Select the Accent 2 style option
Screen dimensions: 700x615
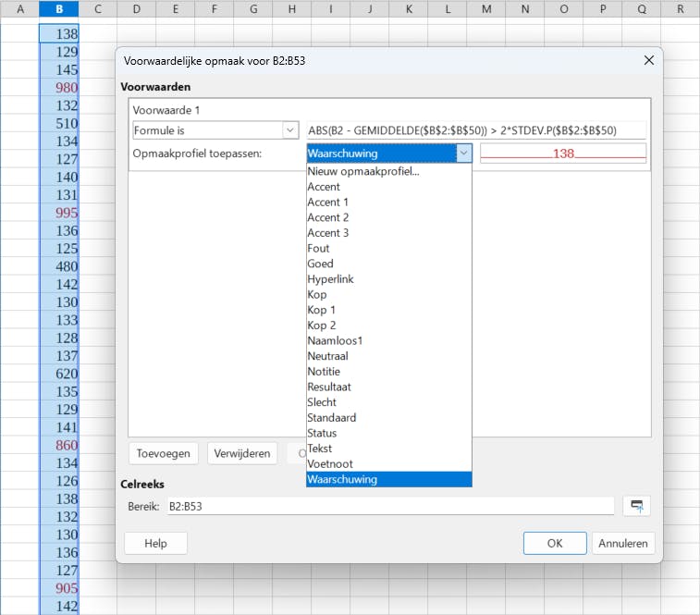(389, 217)
